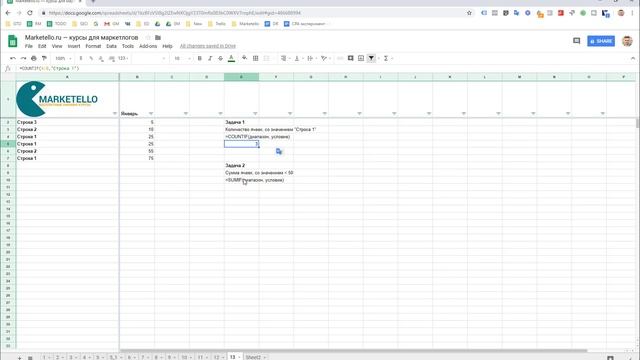
Task: Go back in the browser
Action: point(8,13)
